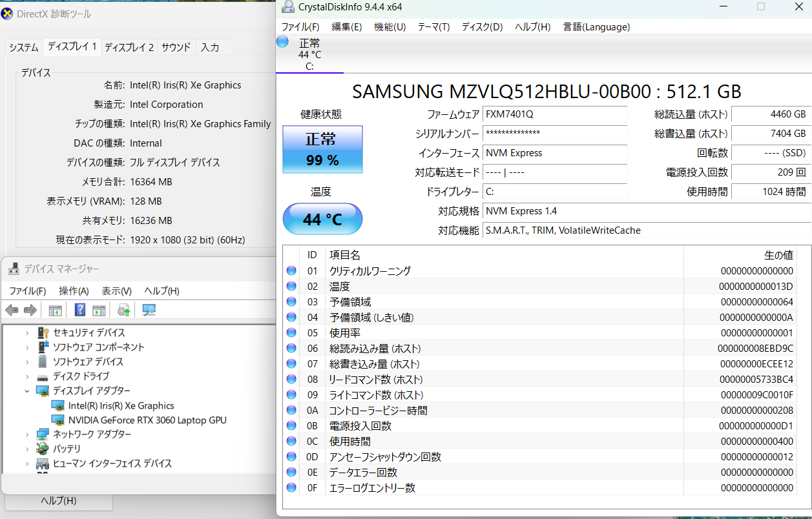Open 表示(V) menu in Device Manager

click(x=116, y=290)
